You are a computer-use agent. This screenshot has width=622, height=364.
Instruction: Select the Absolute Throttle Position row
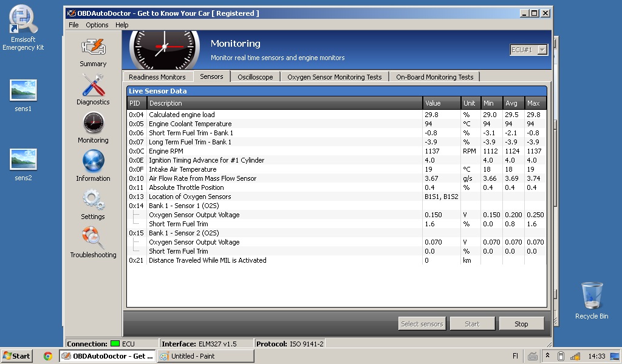[x=337, y=187]
